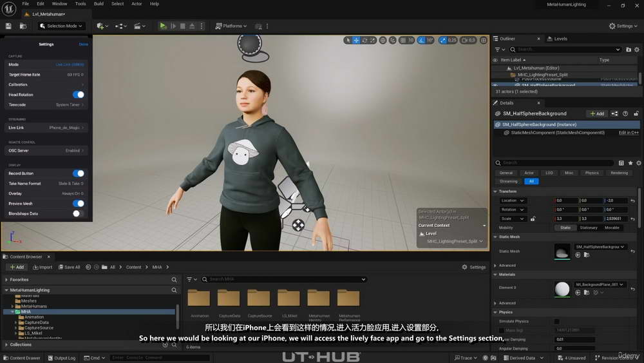
Task: Expand Advanced under Static Mesh
Action: (x=495, y=266)
